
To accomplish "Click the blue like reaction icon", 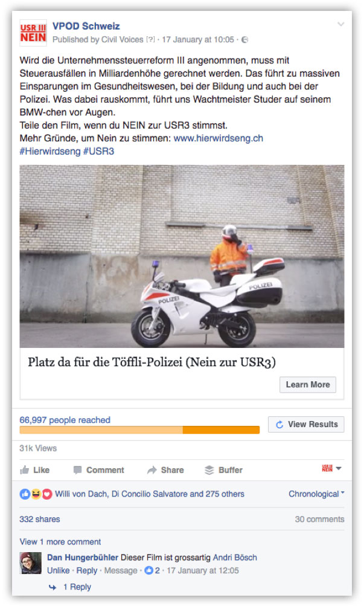I will (25, 494).
